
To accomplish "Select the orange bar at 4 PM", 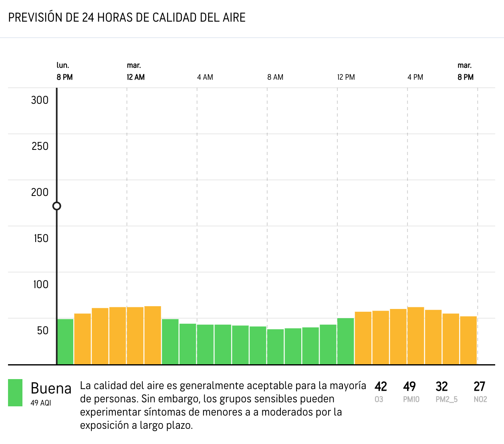I will [416, 336].
